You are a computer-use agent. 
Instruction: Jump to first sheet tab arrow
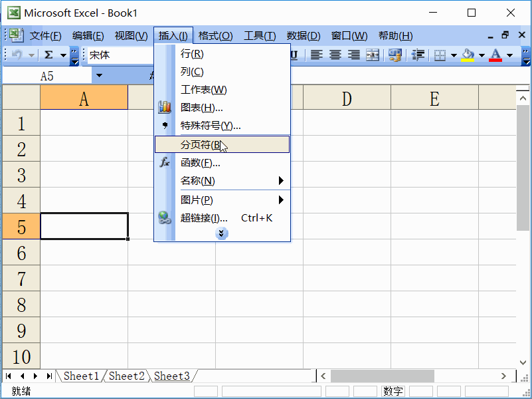pos(9,376)
